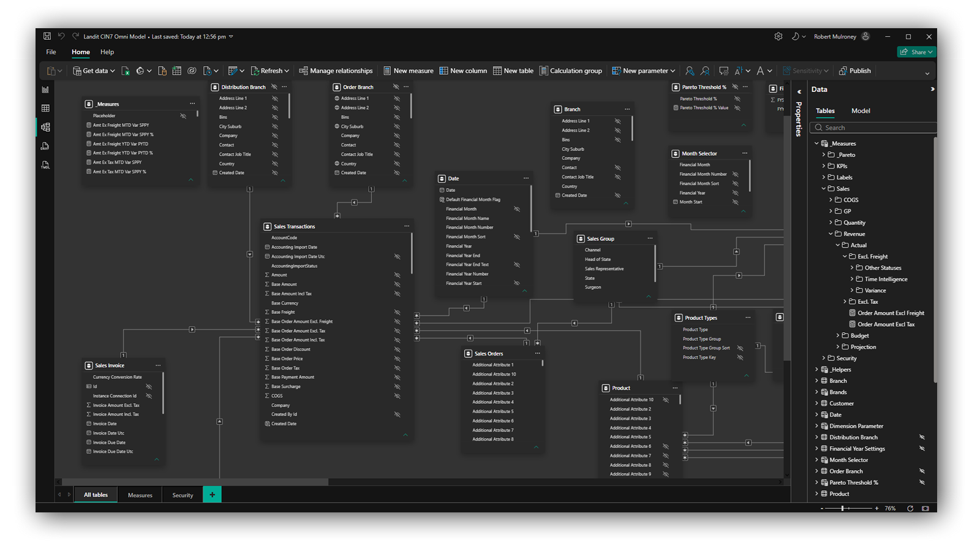Open settings gear in title bar
This screenshot has width=980, height=551.
(x=778, y=36)
